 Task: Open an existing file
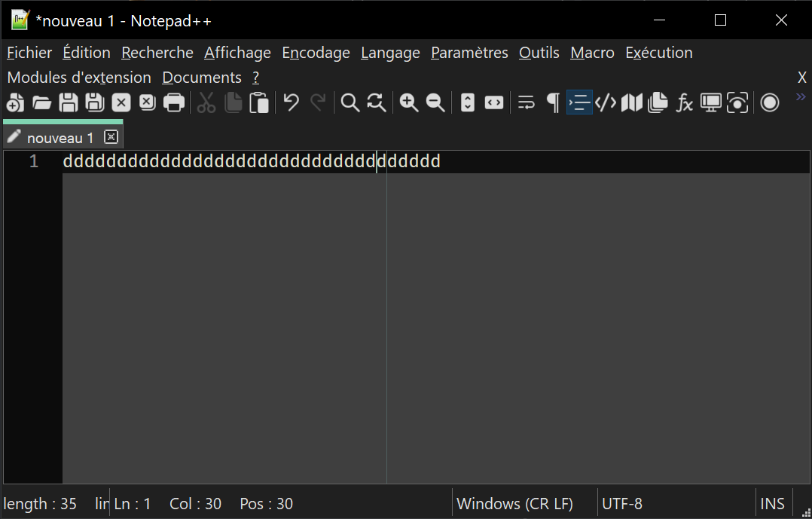click(42, 102)
